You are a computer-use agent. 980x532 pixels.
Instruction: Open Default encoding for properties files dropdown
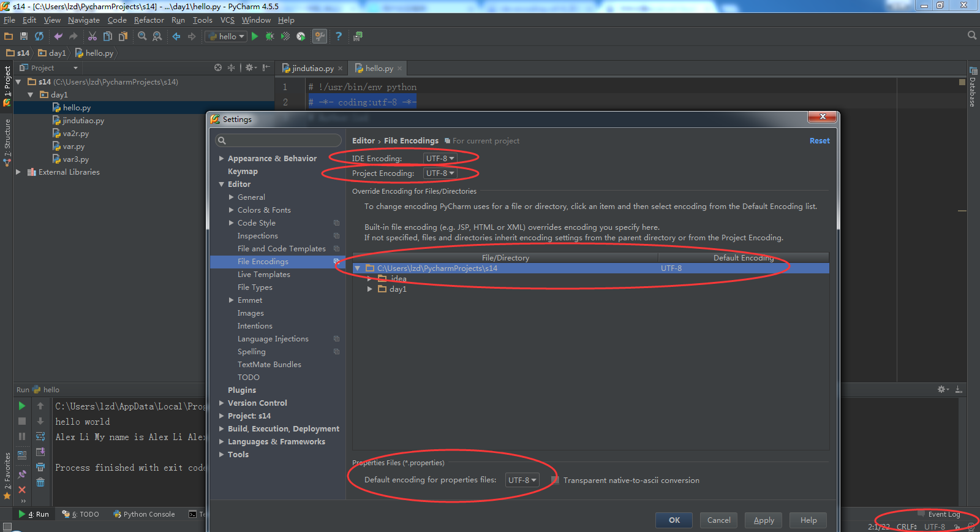tap(522, 480)
